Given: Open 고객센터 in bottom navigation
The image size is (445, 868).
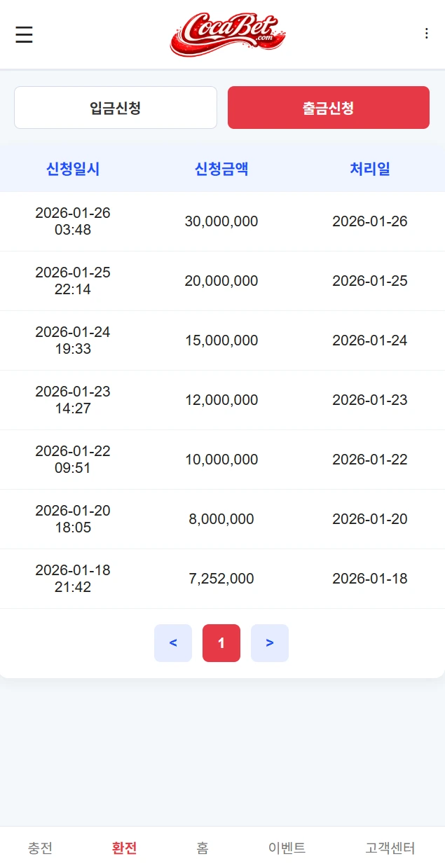Looking at the screenshot, I should pyautogui.click(x=390, y=848).
